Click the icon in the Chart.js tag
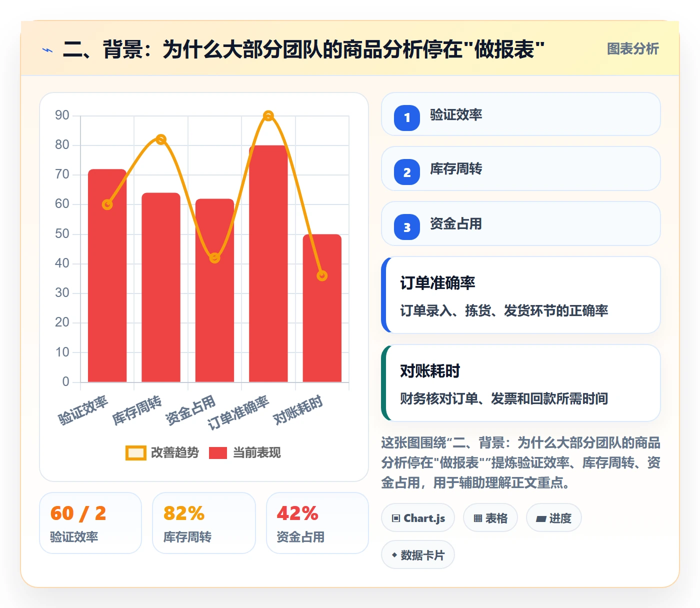This screenshot has width=700, height=608. pos(396,518)
